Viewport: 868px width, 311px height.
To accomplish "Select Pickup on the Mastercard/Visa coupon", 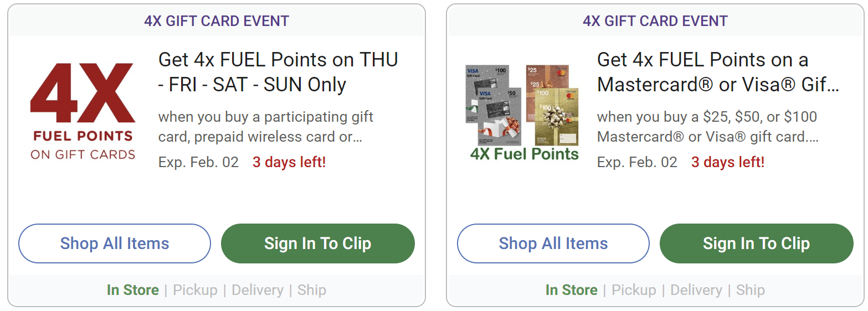I will click(634, 290).
